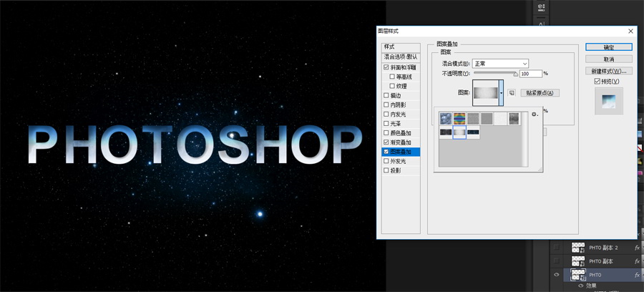Screen dimensions: 644x292
Task: Click the 新建样式(W)... button
Action: [609, 71]
